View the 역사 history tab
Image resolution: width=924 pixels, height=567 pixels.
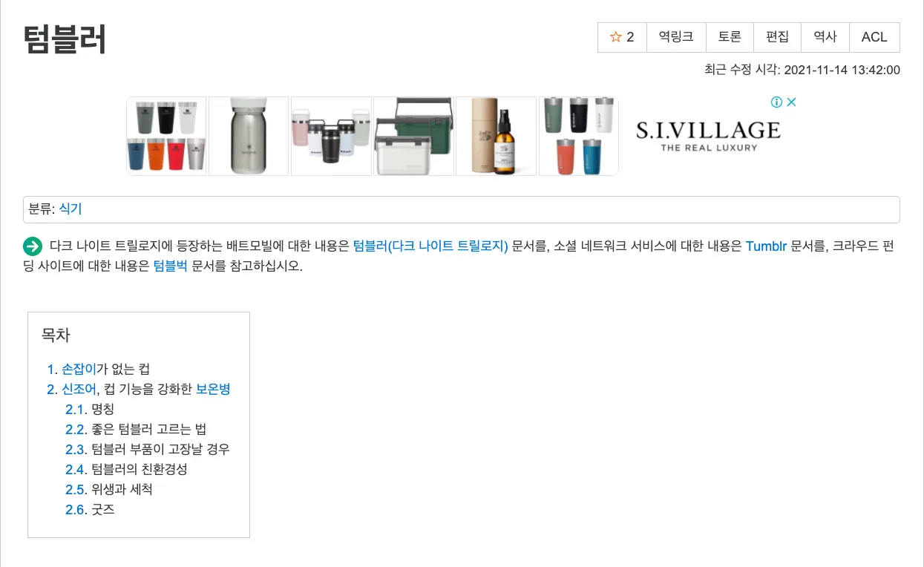pos(825,37)
